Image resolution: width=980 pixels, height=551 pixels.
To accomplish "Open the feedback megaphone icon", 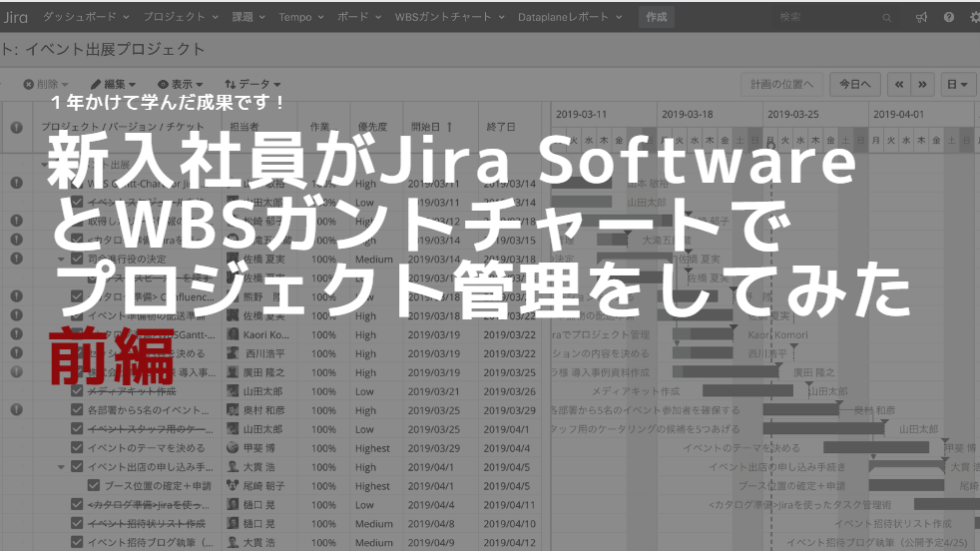I will point(921,18).
